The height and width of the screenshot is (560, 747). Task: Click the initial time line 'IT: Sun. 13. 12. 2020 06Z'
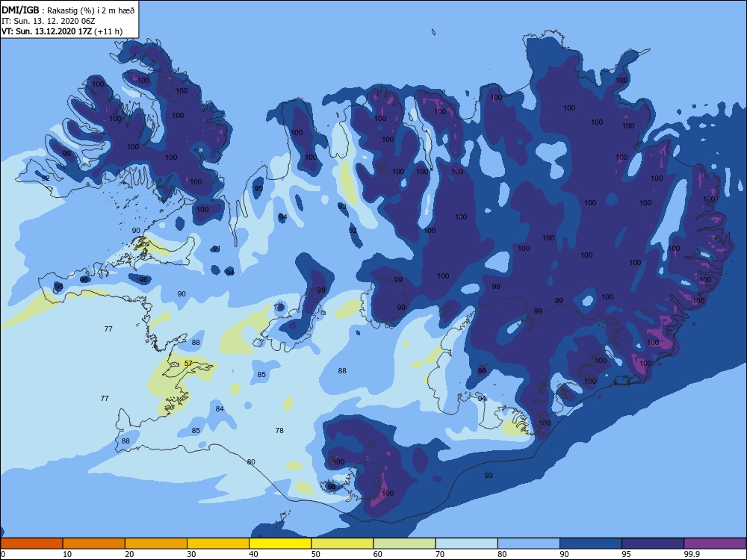(x=48, y=21)
